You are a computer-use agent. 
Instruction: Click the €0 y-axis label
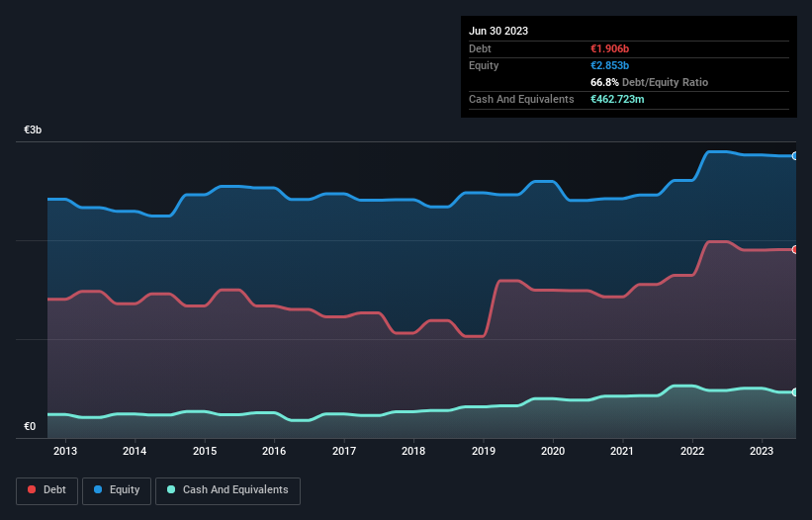coord(30,427)
